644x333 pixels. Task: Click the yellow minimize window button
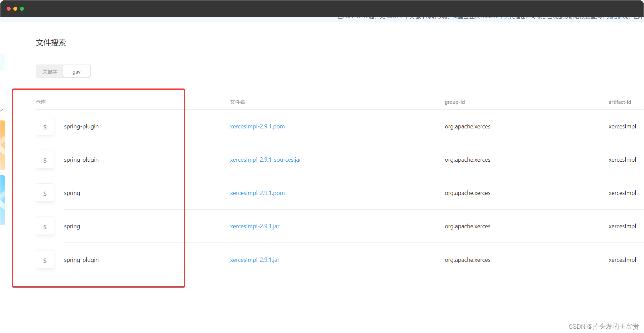(x=15, y=9)
